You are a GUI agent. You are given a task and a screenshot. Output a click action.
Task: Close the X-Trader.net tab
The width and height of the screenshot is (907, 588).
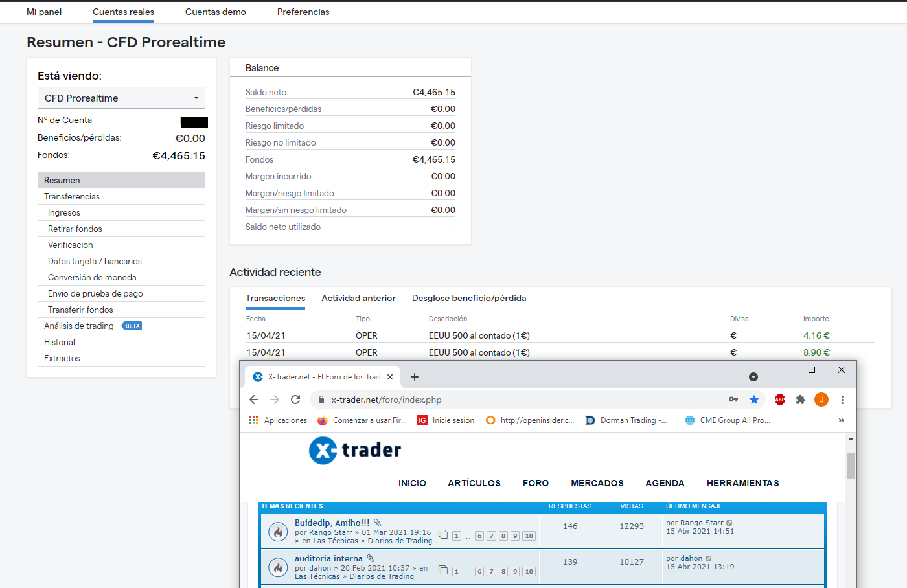tap(390, 377)
